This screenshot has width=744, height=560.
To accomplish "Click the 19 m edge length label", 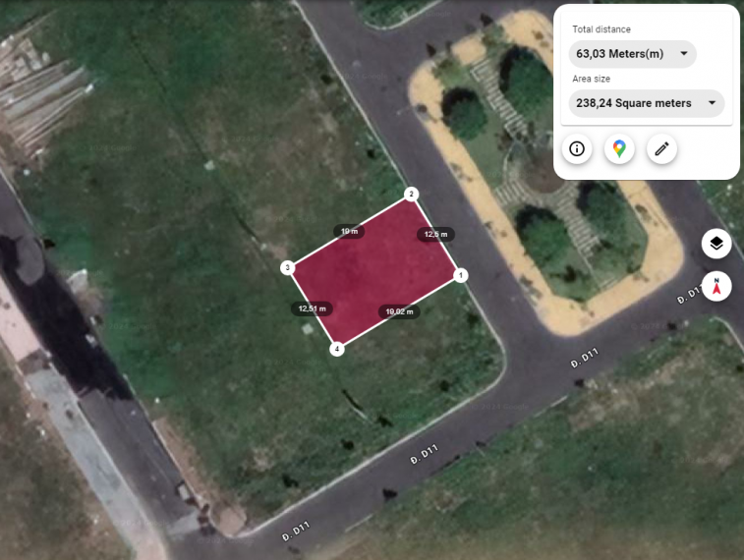I will point(349,231).
